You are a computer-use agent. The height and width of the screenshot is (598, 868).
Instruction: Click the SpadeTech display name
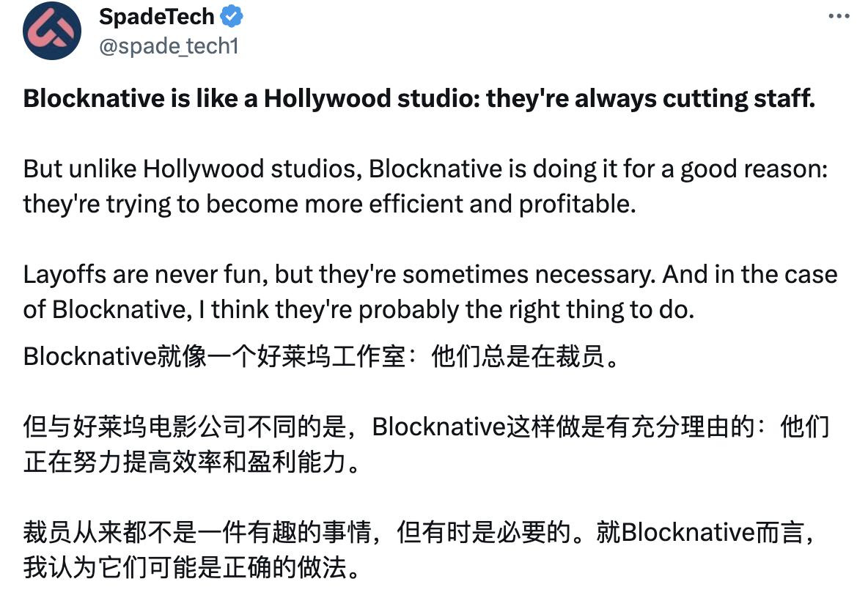(x=157, y=17)
